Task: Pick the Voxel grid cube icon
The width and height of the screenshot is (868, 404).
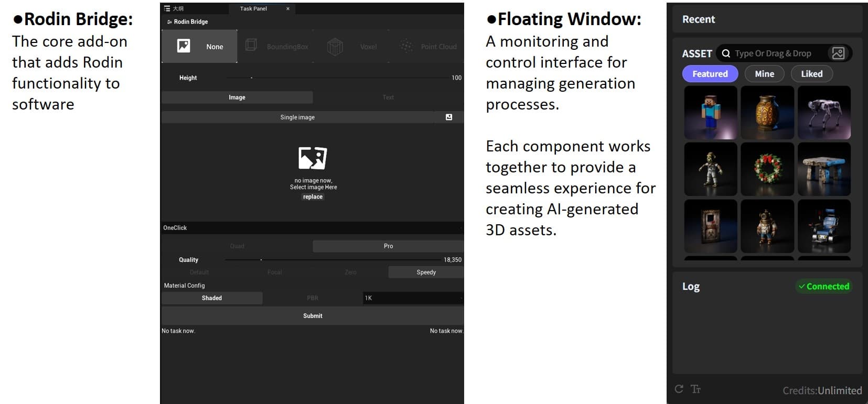Action: point(335,47)
